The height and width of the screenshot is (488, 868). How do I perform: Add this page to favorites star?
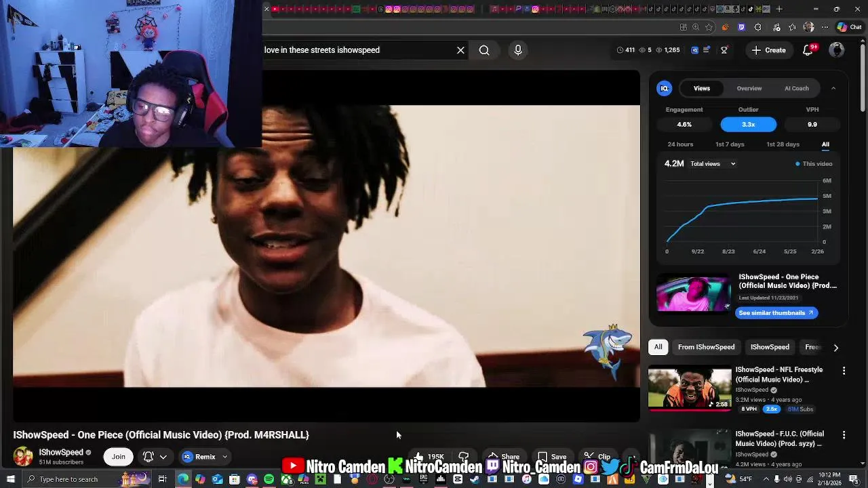[709, 27]
